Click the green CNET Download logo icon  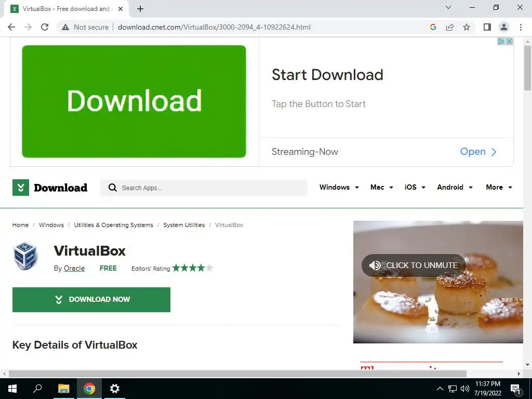tap(21, 188)
